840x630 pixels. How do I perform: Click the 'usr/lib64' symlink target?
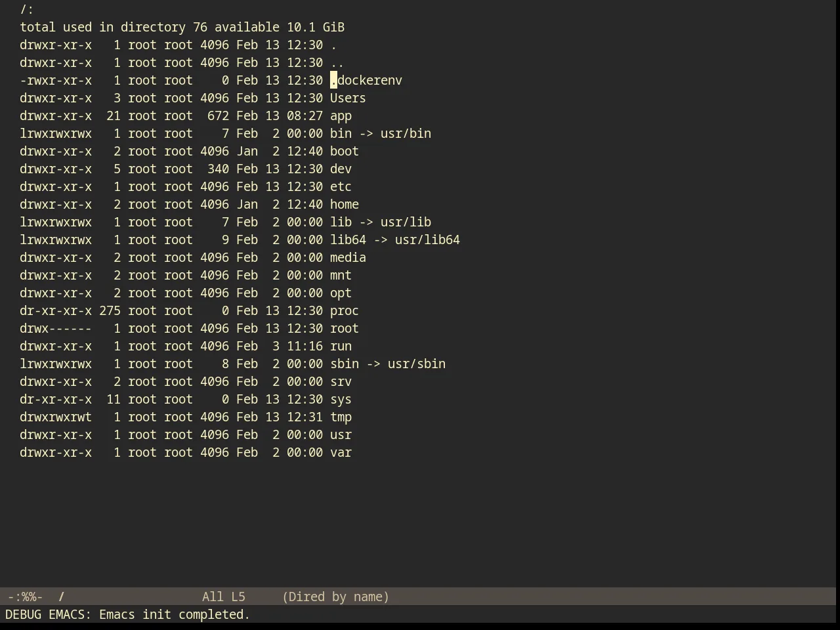(427, 240)
